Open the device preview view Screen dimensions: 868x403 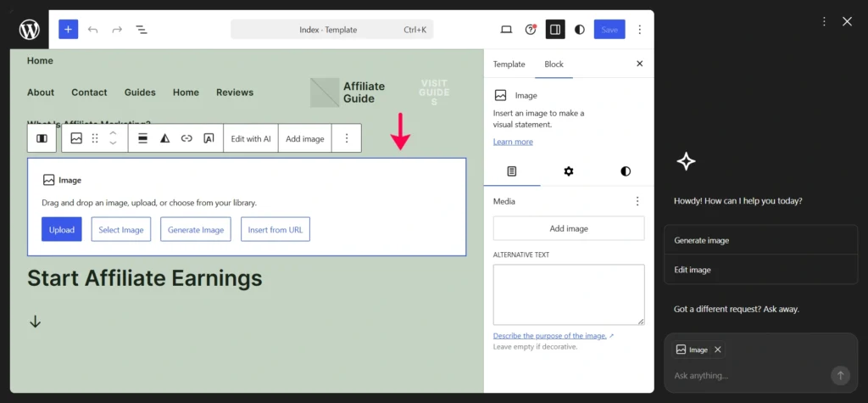coord(506,30)
